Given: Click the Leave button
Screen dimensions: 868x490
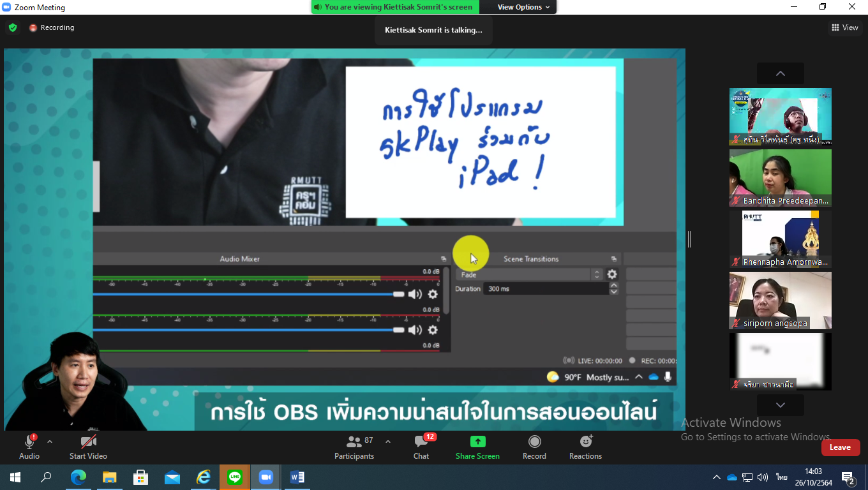Looking at the screenshot, I should click(841, 447).
